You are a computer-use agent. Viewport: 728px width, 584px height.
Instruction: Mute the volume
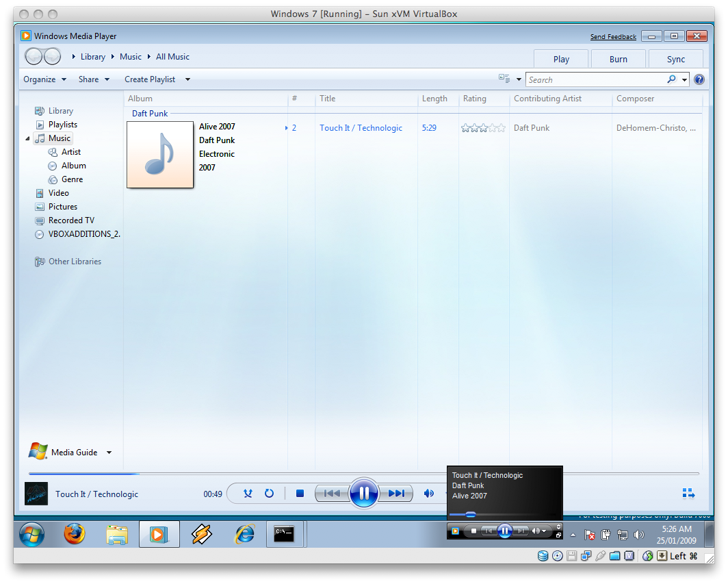coord(428,493)
